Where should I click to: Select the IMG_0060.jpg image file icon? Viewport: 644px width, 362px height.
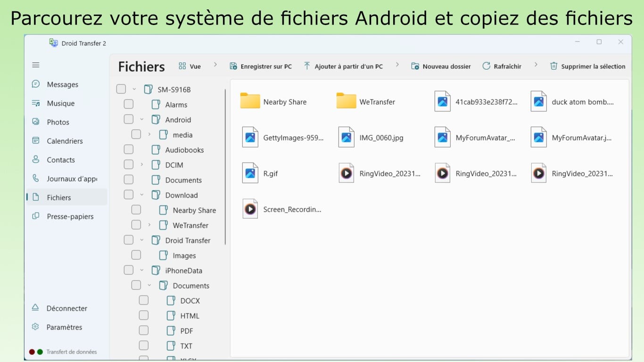[x=346, y=138]
